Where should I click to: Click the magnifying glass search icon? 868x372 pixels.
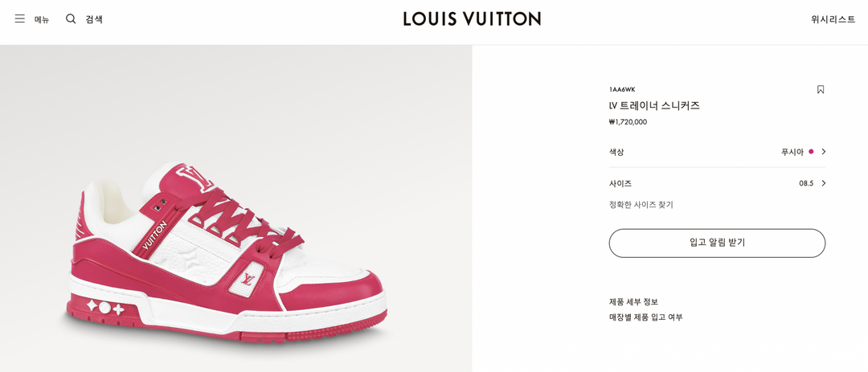[x=71, y=18]
